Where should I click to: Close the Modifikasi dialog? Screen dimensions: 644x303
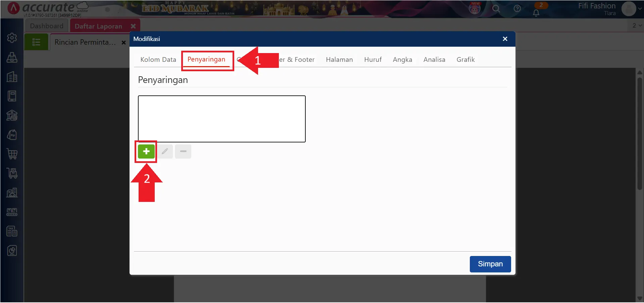[x=505, y=39]
